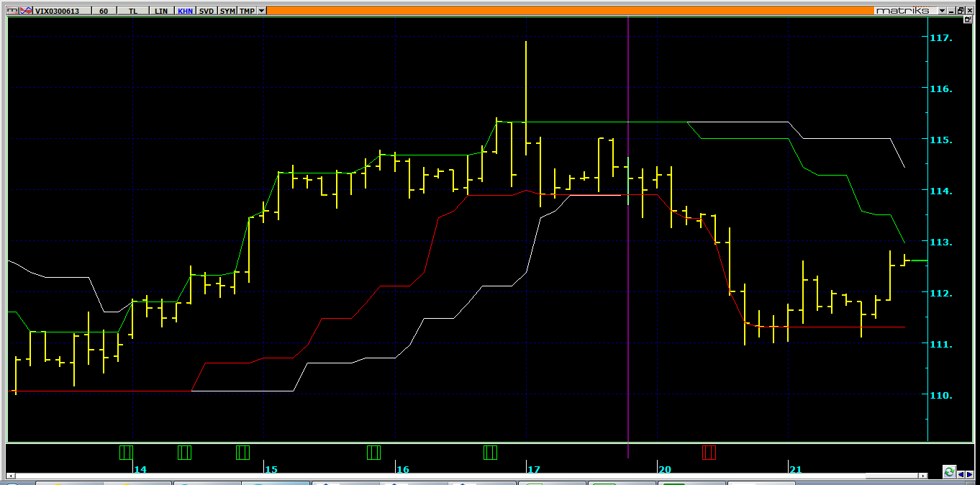Select the green signal marker nearest date 17

490,452
